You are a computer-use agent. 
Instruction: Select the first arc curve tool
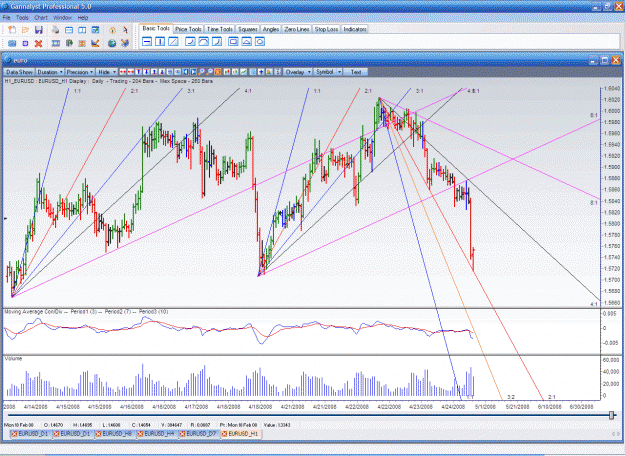[x=191, y=41]
